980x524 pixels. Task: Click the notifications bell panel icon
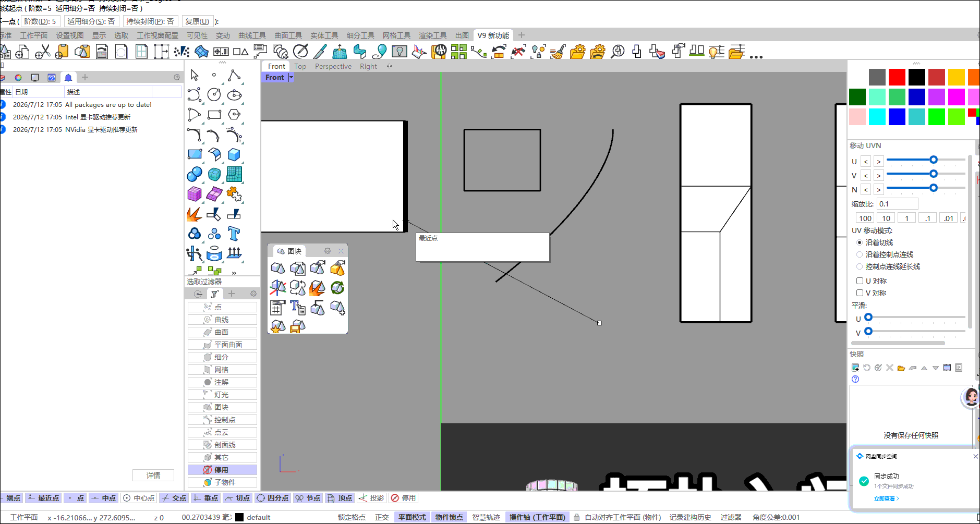pyautogui.click(x=68, y=78)
